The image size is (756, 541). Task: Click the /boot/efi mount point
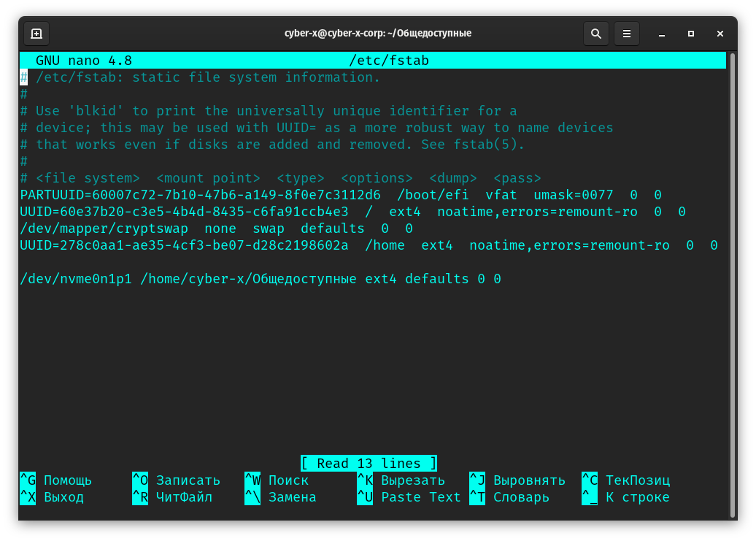click(x=433, y=195)
